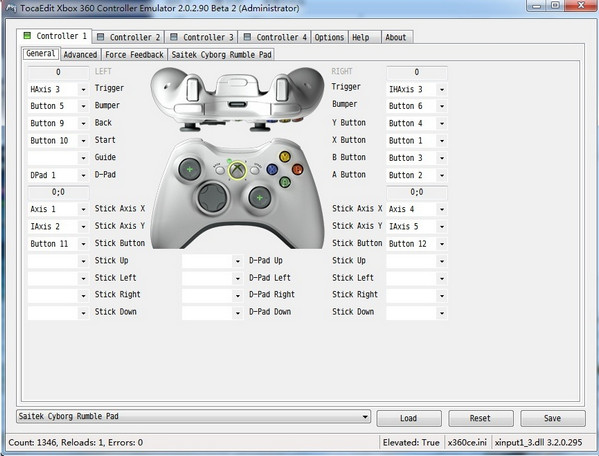Click the Controller 4 tab status icon
The image size is (599, 456).
(x=247, y=37)
